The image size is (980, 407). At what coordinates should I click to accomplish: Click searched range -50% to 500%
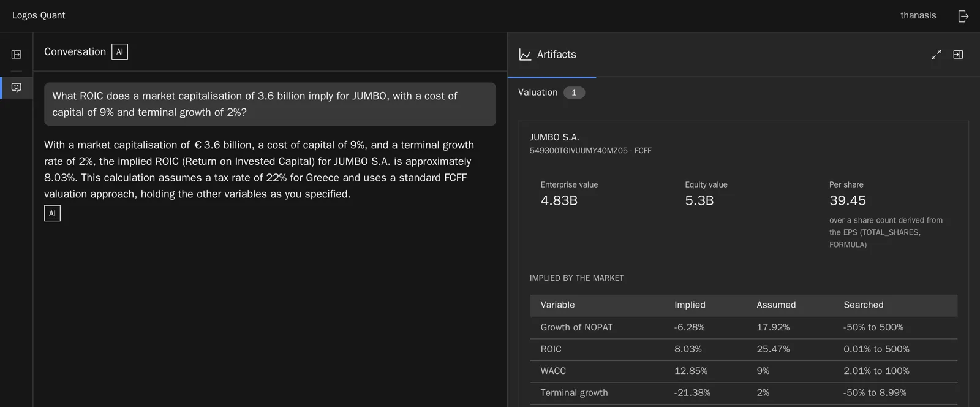873,327
